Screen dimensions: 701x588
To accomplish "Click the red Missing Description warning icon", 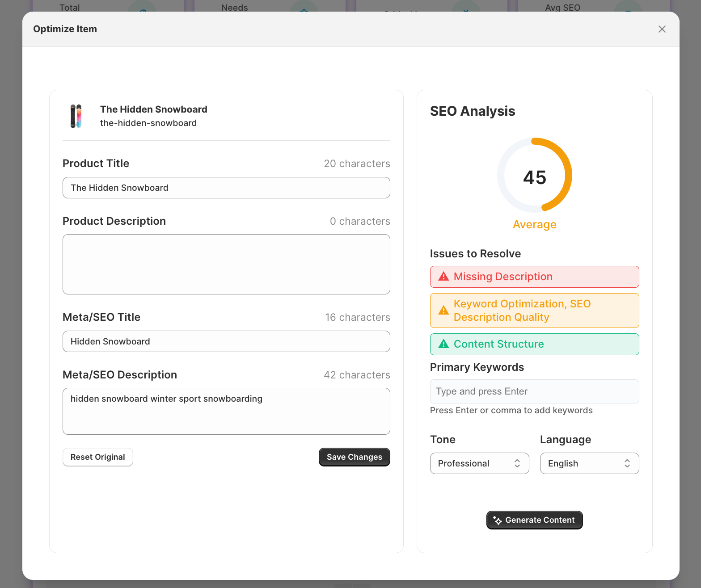I will [x=443, y=277].
